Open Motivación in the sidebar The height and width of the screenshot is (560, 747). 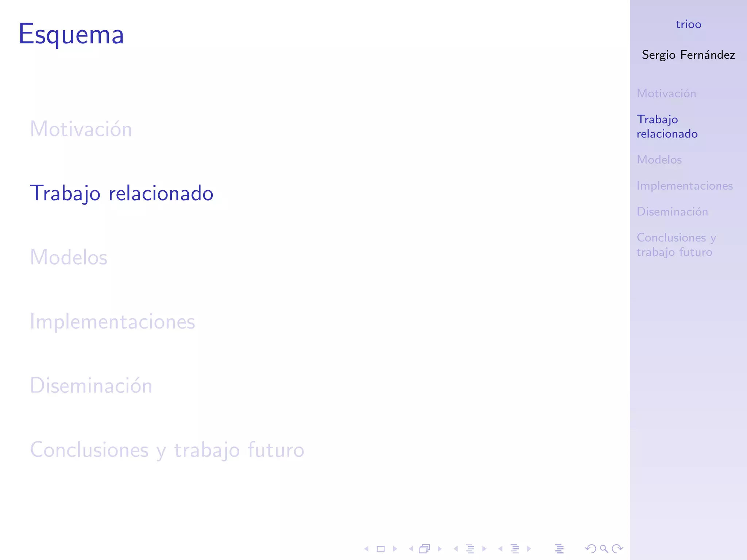[666, 93]
